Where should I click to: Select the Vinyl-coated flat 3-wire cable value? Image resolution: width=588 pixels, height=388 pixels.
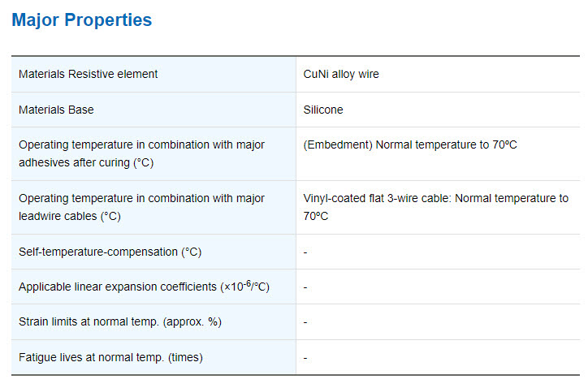pos(436,207)
